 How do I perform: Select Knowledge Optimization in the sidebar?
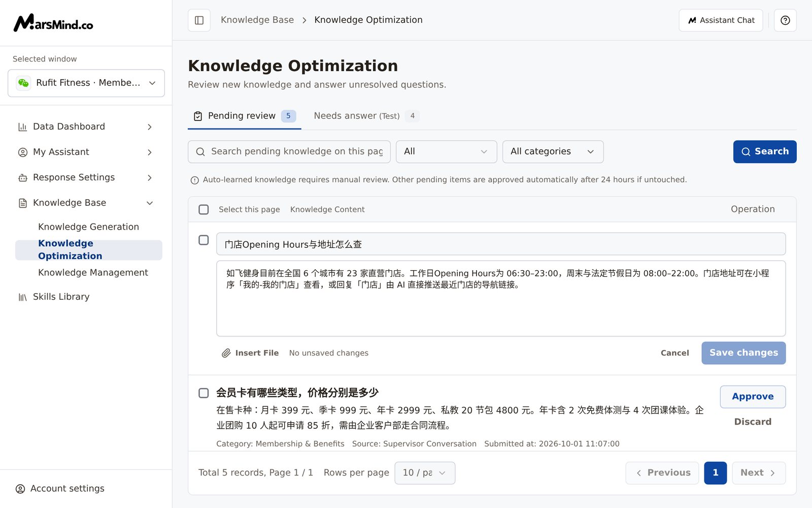(x=89, y=250)
